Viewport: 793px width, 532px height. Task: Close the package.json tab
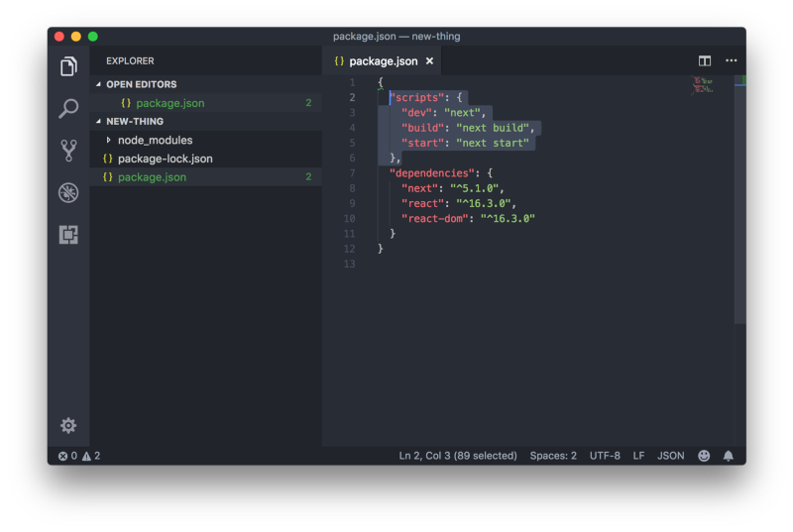click(429, 61)
